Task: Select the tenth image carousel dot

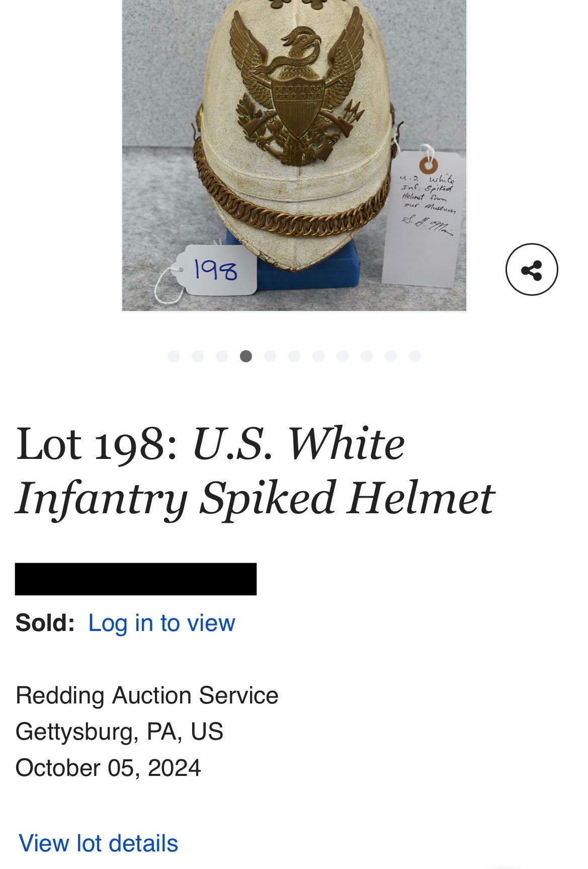Action: click(x=391, y=356)
